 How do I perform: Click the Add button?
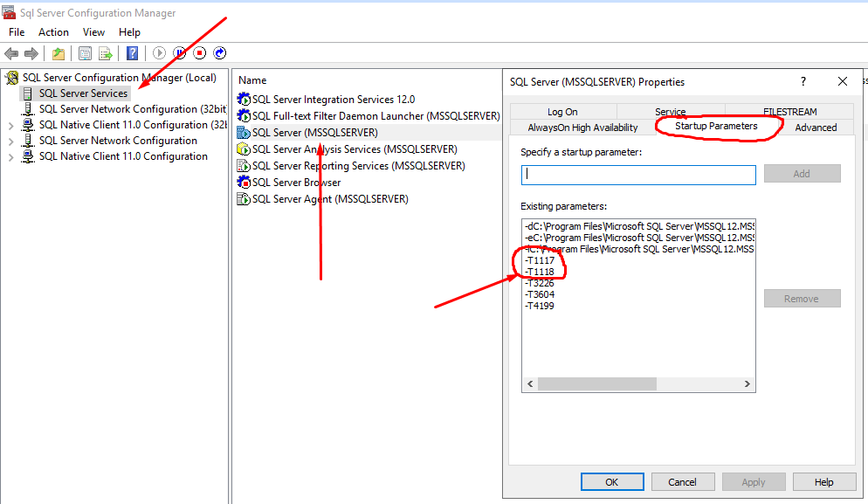(803, 173)
